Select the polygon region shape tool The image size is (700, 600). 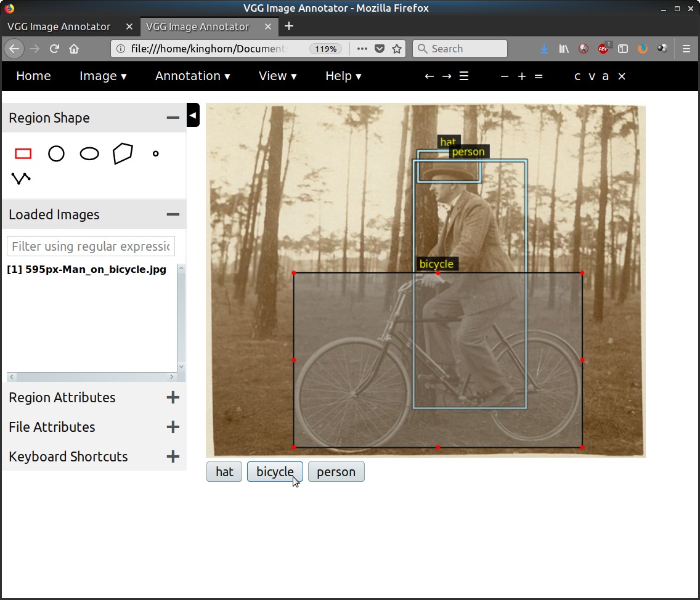(x=123, y=153)
